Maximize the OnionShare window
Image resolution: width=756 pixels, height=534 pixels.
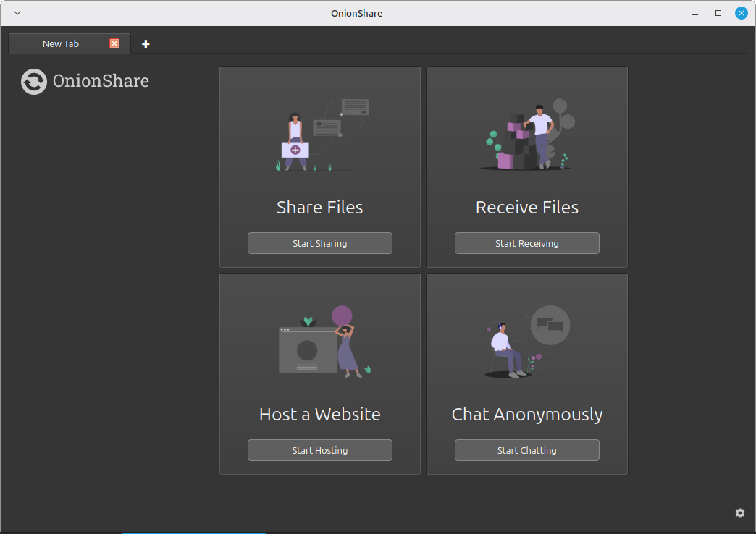click(718, 13)
